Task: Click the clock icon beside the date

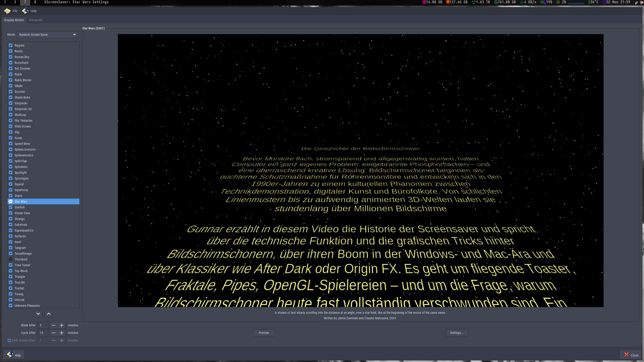Action: pyautogui.click(x=604, y=2)
